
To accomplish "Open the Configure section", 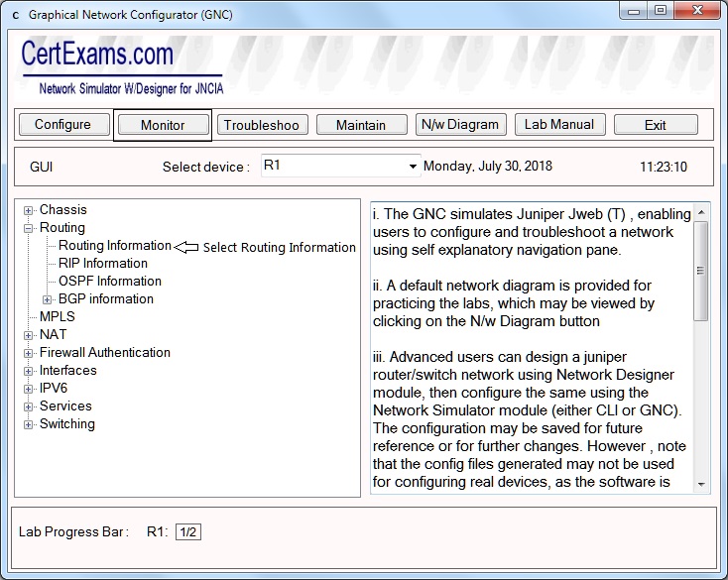I will pyautogui.click(x=64, y=124).
